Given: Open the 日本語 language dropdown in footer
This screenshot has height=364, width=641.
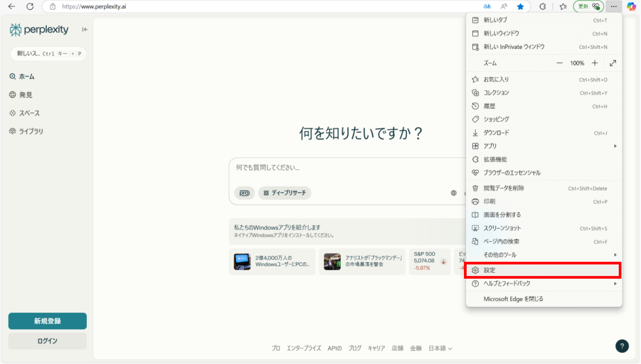Looking at the screenshot, I should click(x=440, y=348).
